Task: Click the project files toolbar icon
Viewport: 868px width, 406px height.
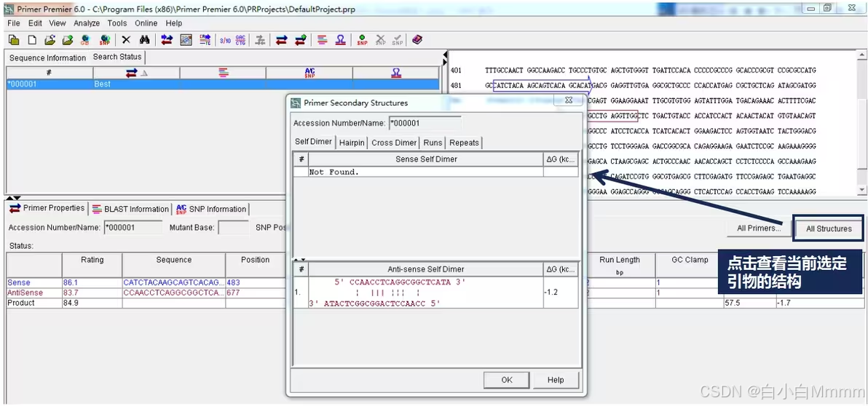Action: pos(14,40)
